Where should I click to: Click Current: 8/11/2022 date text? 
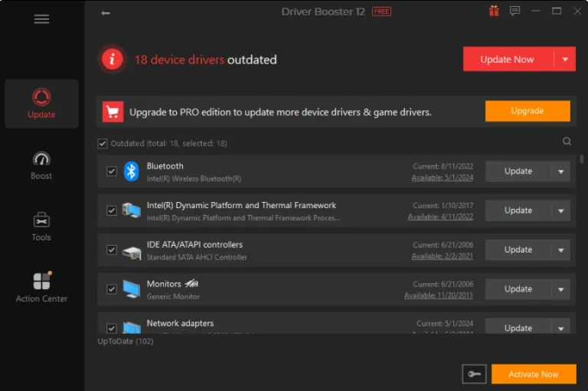click(x=443, y=166)
